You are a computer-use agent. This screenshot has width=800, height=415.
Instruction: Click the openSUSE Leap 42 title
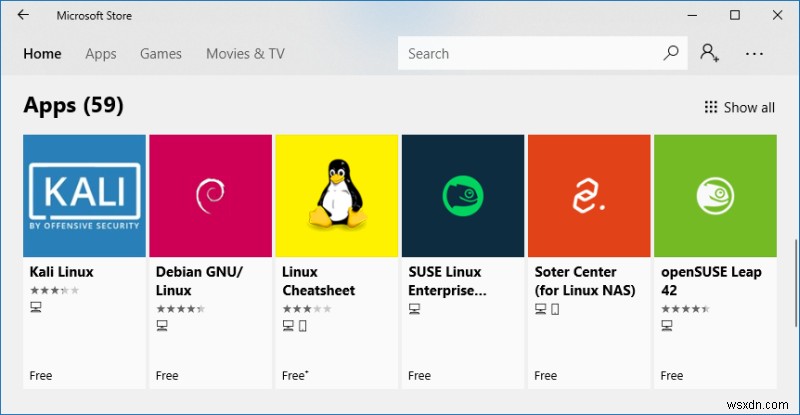pyautogui.click(x=711, y=281)
